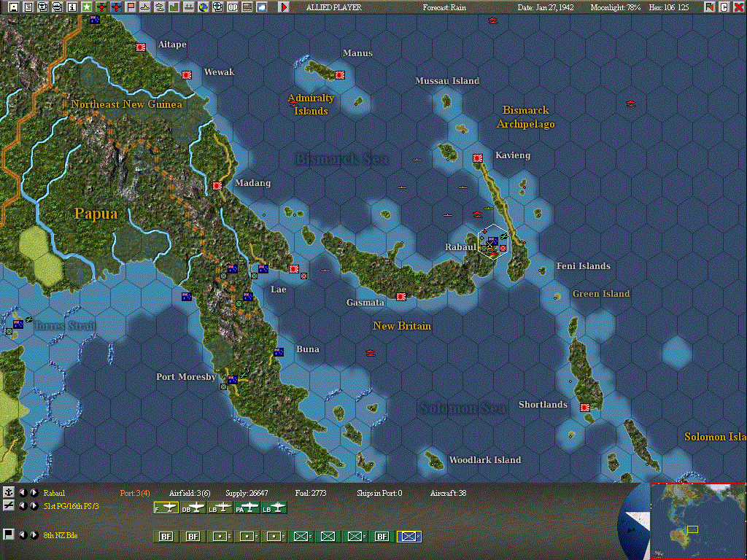Select the red plane on blue background icon

(x=116, y=7)
